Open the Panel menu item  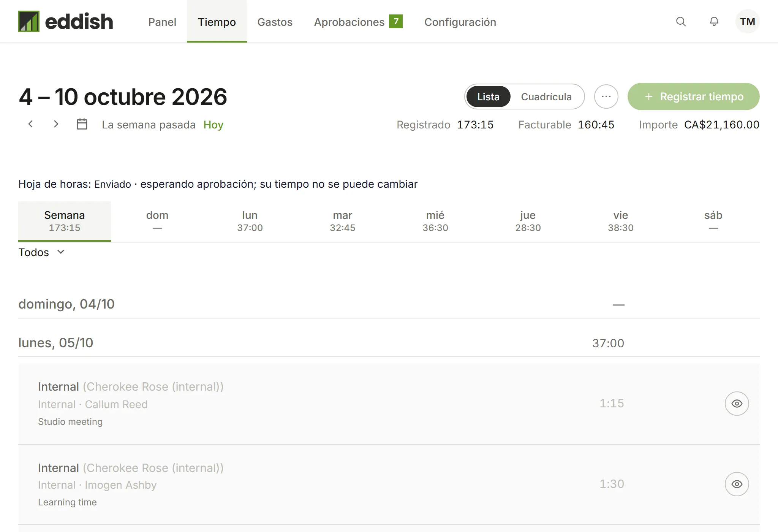pyautogui.click(x=162, y=22)
